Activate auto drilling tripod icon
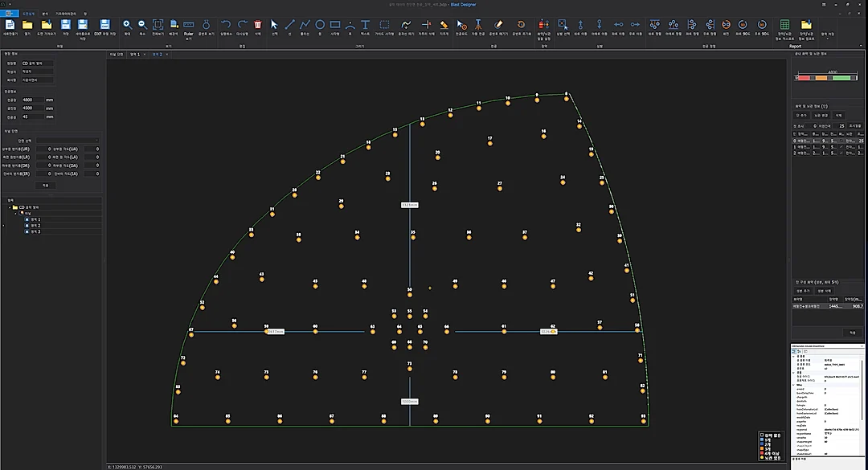This screenshot has height=470, width=868. pyautogui.click(x=477, y=25)
